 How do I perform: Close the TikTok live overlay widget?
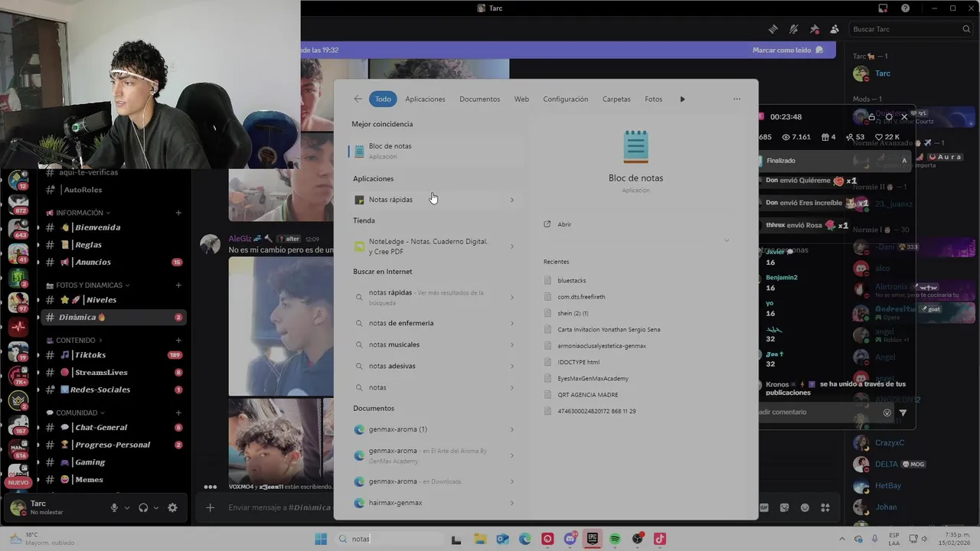pos(904,117)
